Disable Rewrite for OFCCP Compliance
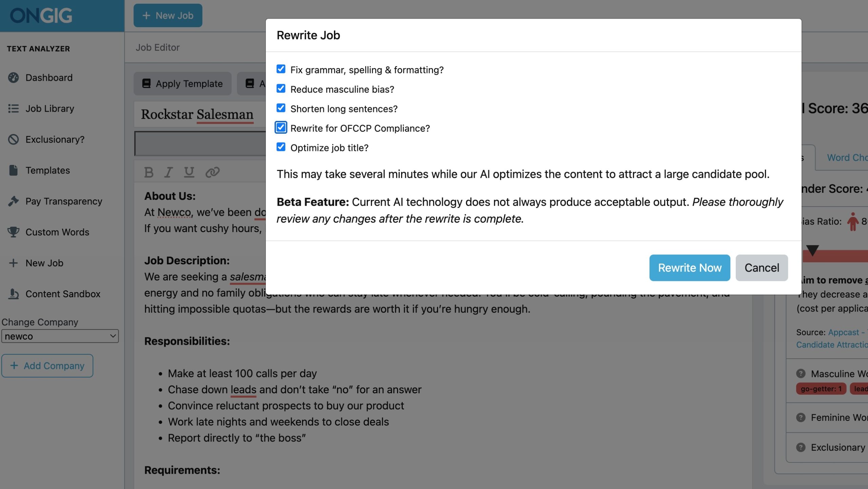868x489 pixels. click(281, 128)
